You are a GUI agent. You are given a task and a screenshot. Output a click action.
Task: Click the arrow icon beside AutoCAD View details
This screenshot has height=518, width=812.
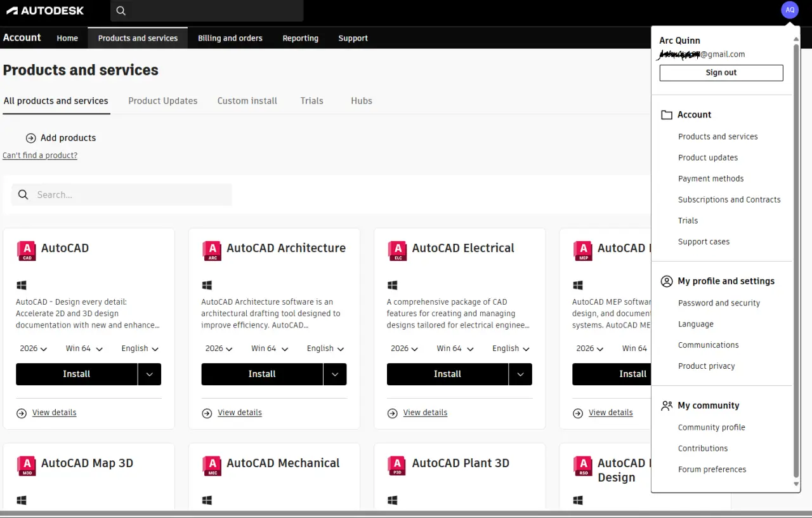pyautogui.click(x=22, y=413)
